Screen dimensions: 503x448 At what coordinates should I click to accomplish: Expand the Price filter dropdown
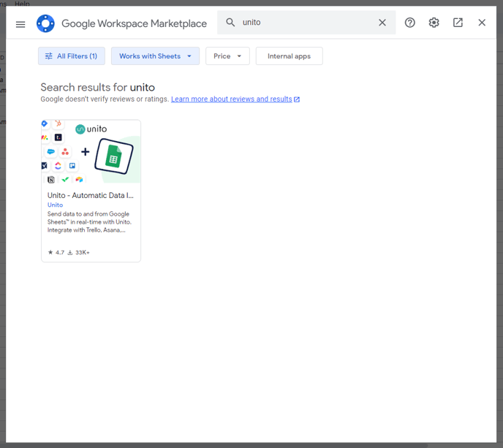click(227, 56)
